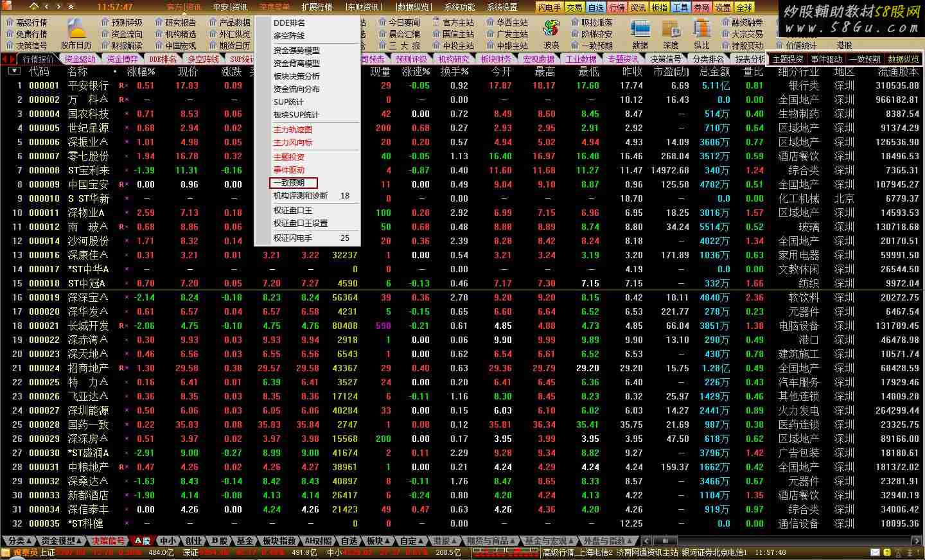Click the back arrow in title bar
The image size is (925, 560).
pos(46,7)
